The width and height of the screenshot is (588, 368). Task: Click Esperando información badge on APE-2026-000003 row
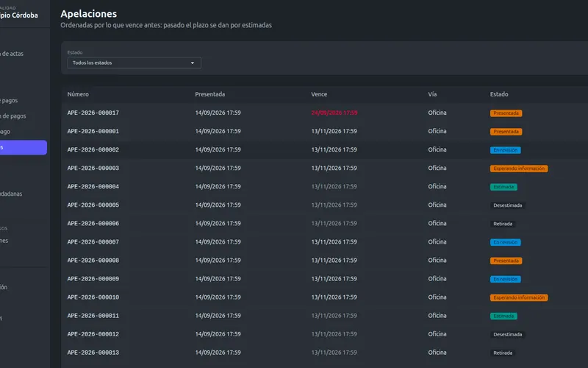(x=519, y=169)
